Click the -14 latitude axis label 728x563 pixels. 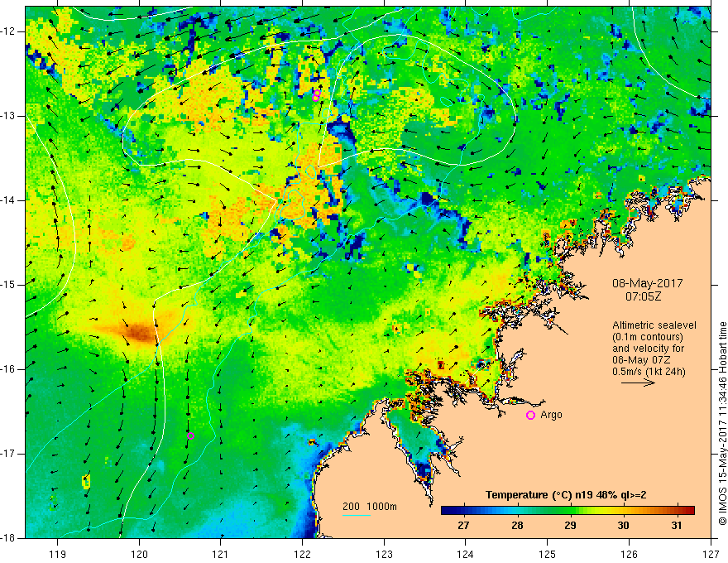(x=9, y=200)
